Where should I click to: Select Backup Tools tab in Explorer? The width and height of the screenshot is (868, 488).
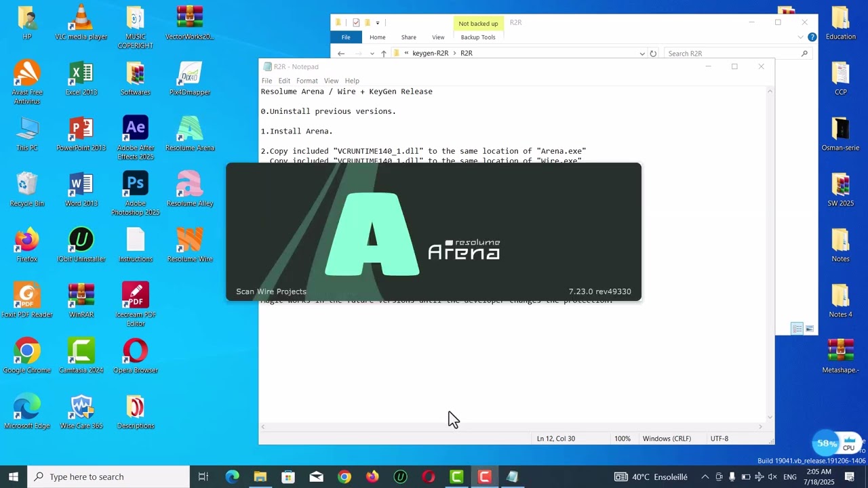478,37
